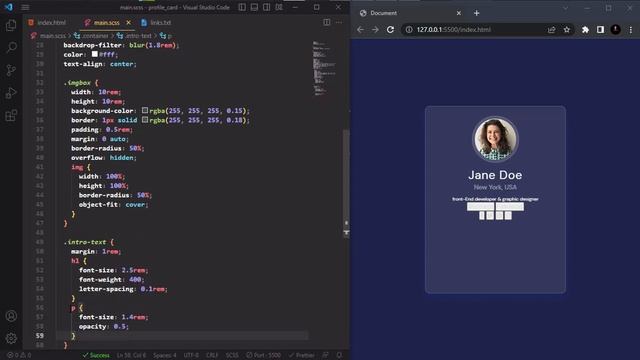Click the browser address bar URL

(x=453, y=29)
